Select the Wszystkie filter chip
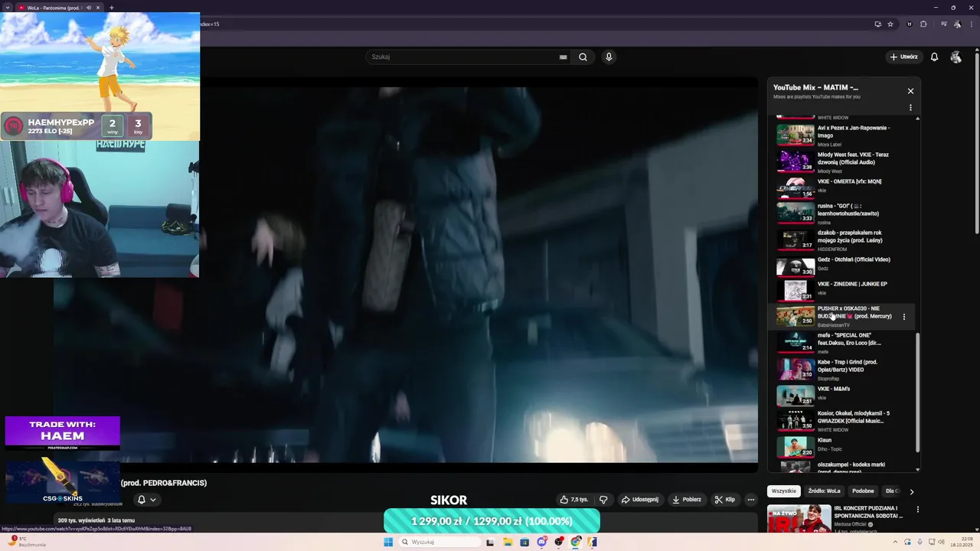Screen dimensions: 980x551 point(784,491)
